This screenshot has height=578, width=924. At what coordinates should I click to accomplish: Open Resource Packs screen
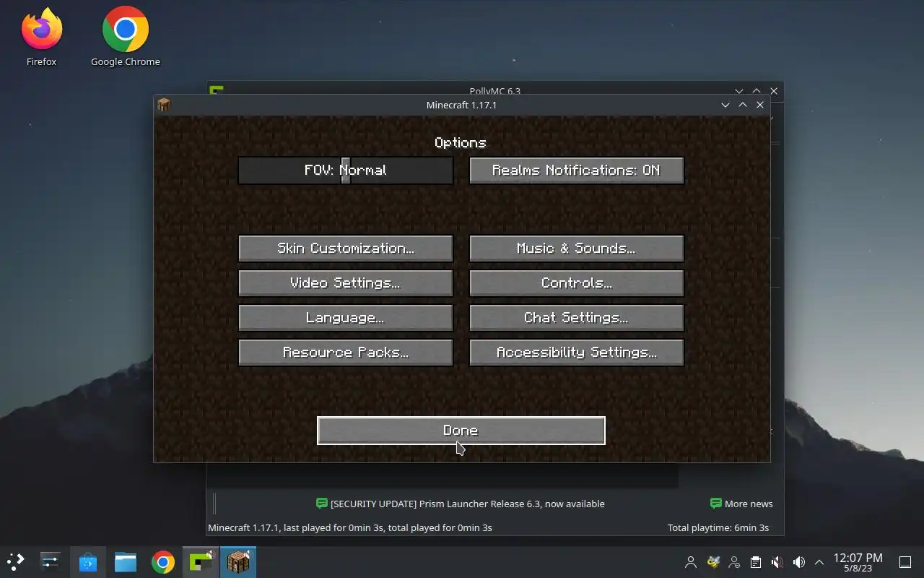pos(346,353)
